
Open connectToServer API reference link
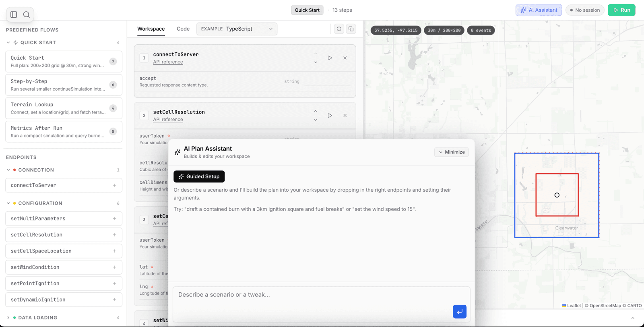pos(168,62)
